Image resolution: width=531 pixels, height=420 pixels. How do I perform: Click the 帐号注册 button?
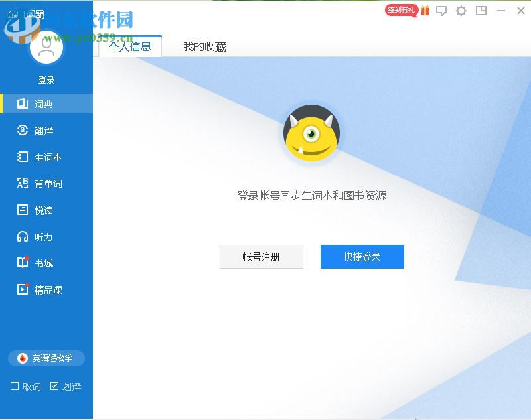pos(262,257)
